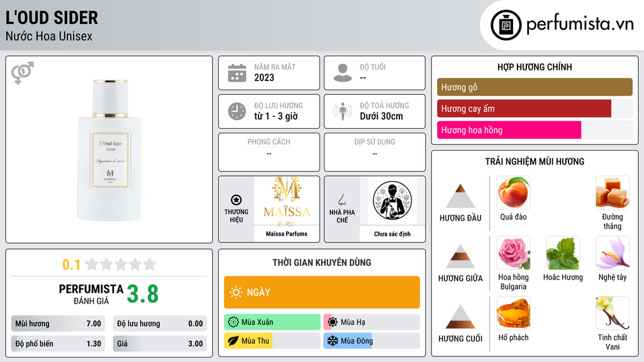644x362 pixels.
Task: Click the sun icon in Ngày bar
Action: tap(236, 292)
